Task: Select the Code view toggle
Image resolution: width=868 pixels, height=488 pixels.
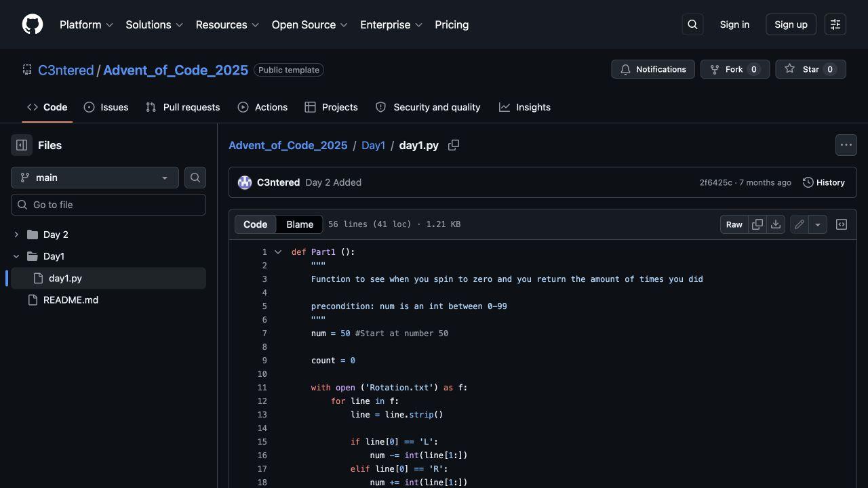Action: coord(256,224)
